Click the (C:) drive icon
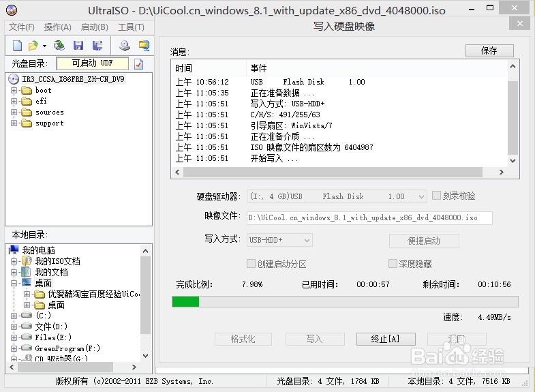This screenshot has height=392, width=535. click(x=27, y=315)
